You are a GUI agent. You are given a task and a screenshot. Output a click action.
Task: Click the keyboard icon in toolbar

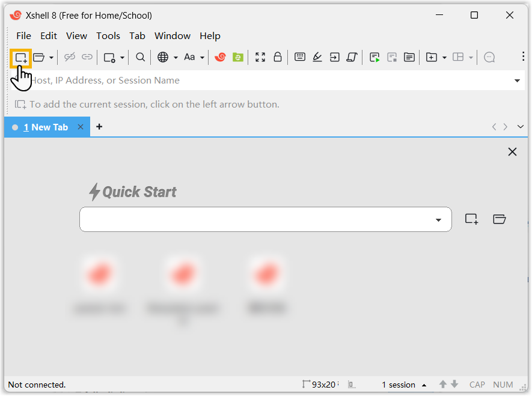pyautogui.click(x=300, y=57)
